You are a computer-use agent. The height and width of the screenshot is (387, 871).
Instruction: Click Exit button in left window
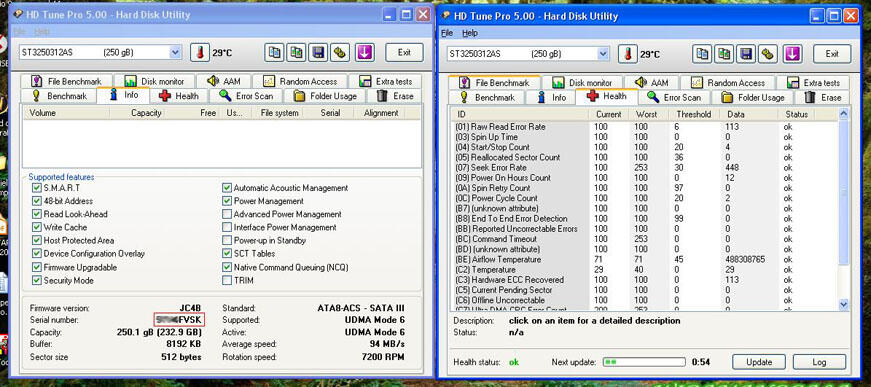tap(404, 52)
